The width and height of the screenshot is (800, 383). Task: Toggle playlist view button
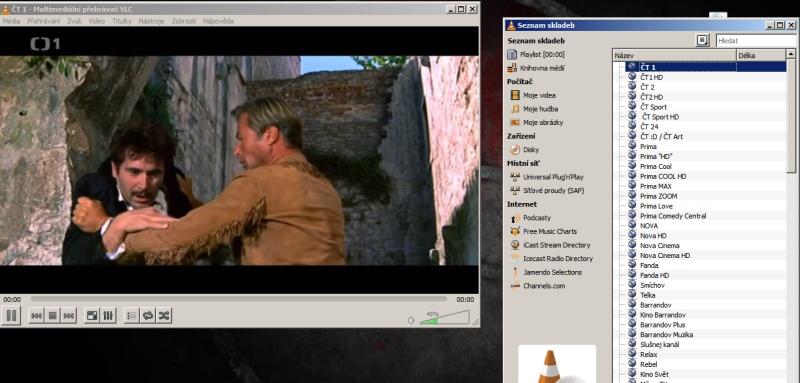pos(132,316)
